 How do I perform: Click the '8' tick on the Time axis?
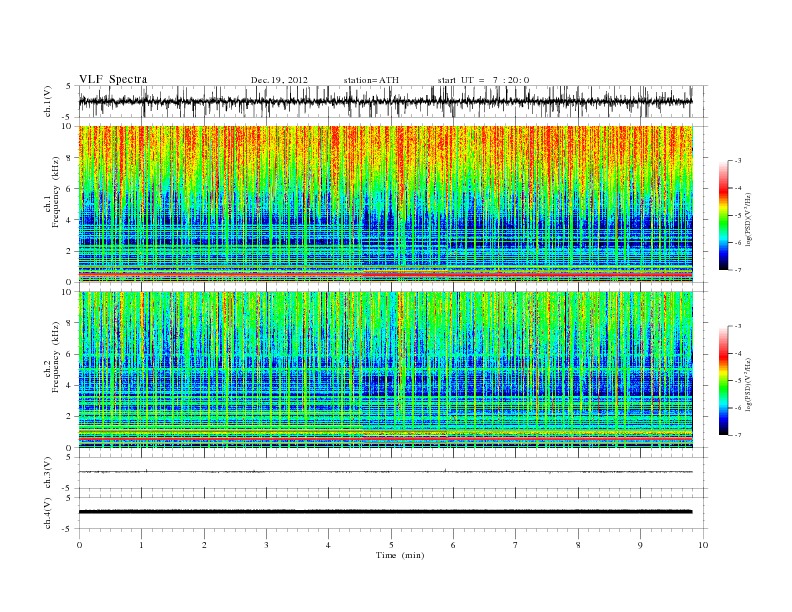click(578, 545)
